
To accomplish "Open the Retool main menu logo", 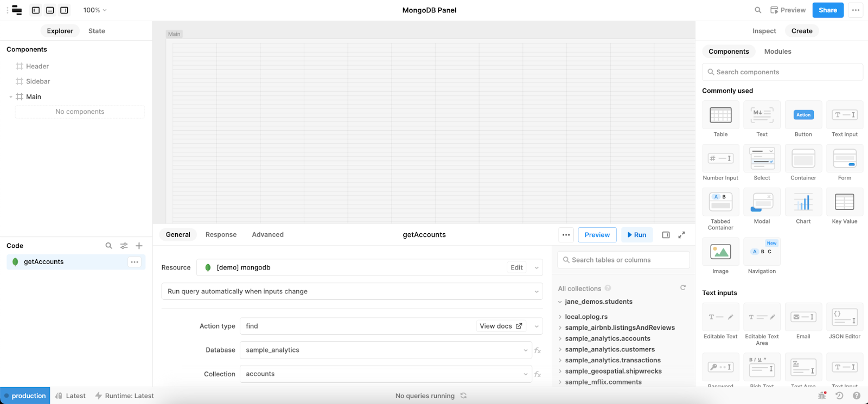I will point(17,10).
